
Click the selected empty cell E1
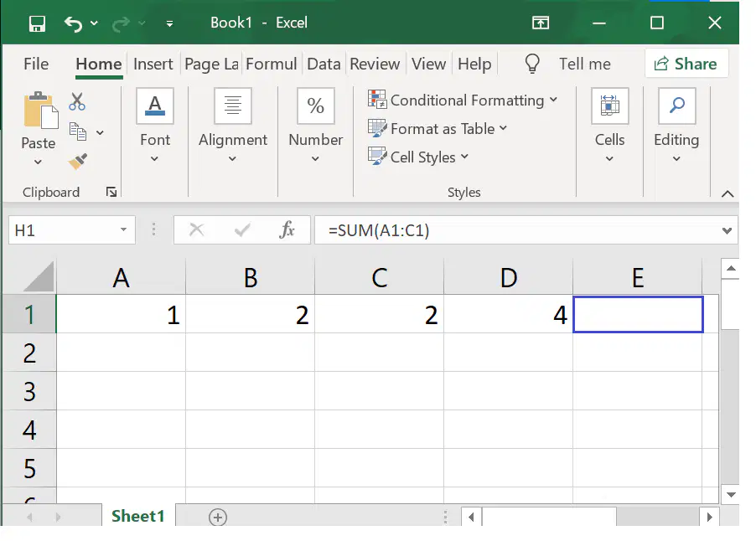tap(638, 315)
